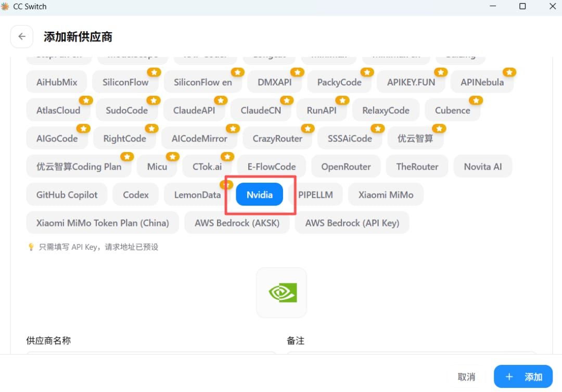Click the 供应商名称 field label

[x=48, y=340]
